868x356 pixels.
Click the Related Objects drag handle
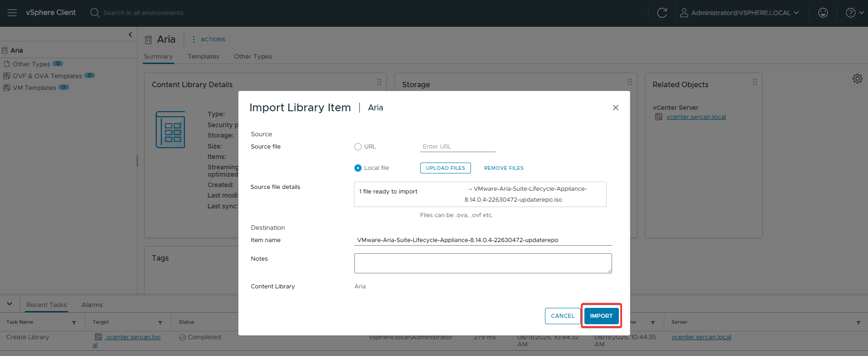755,82
